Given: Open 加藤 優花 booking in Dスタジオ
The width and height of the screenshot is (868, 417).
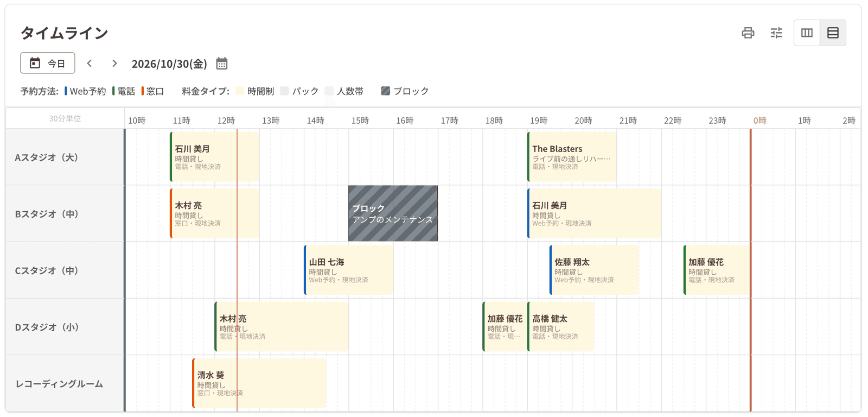Looking at the screenshot, I should click(x=505, y=326).
